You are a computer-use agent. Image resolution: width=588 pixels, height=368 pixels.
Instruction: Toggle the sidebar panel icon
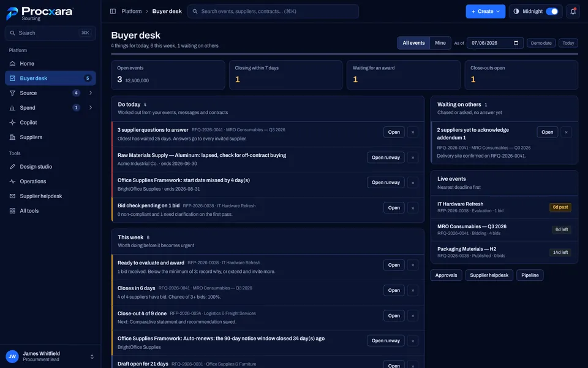point(113,11)
